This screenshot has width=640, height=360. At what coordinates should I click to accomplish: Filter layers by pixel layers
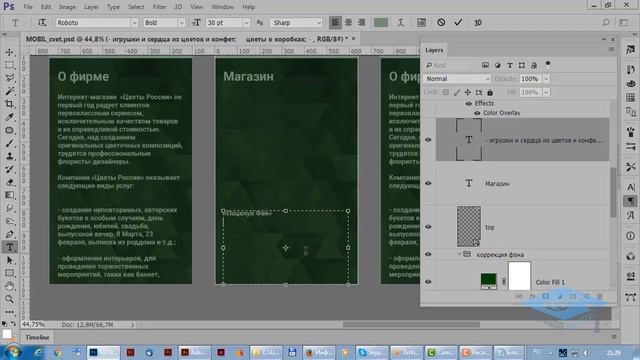[485, 65]
